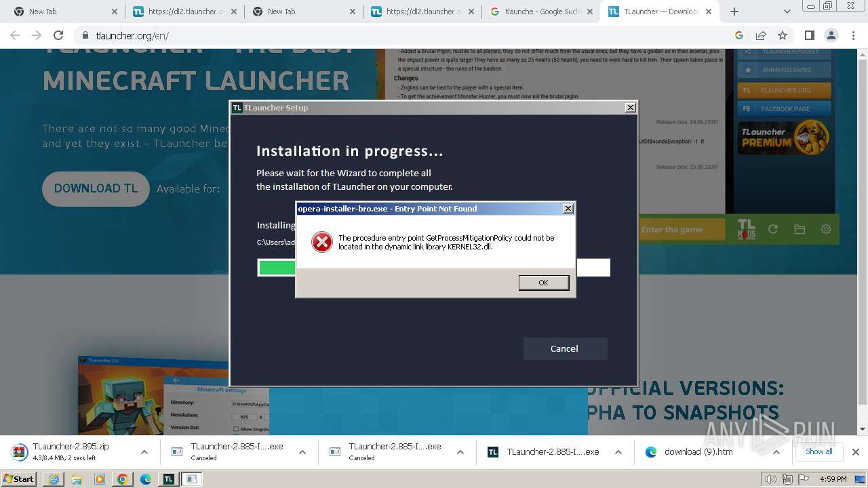Open the Chrome profile menu
The image size is (868, 488).
coord(831,35)
